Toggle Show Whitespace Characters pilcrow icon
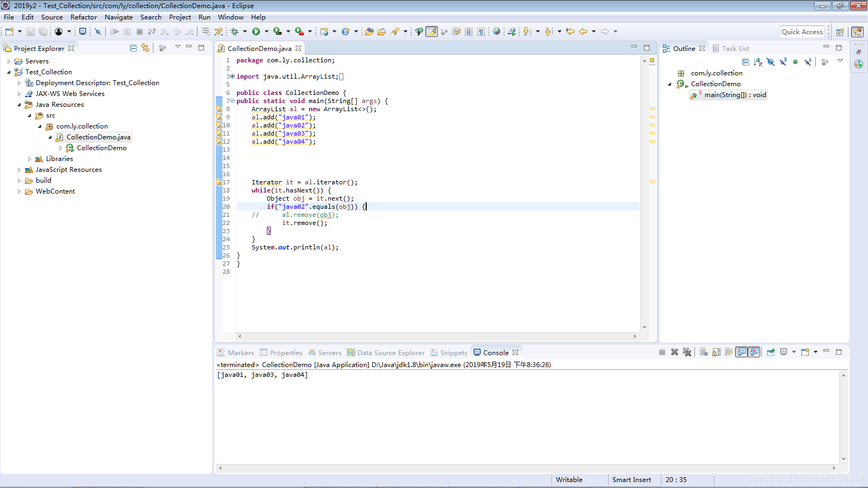 click(481, 31)
